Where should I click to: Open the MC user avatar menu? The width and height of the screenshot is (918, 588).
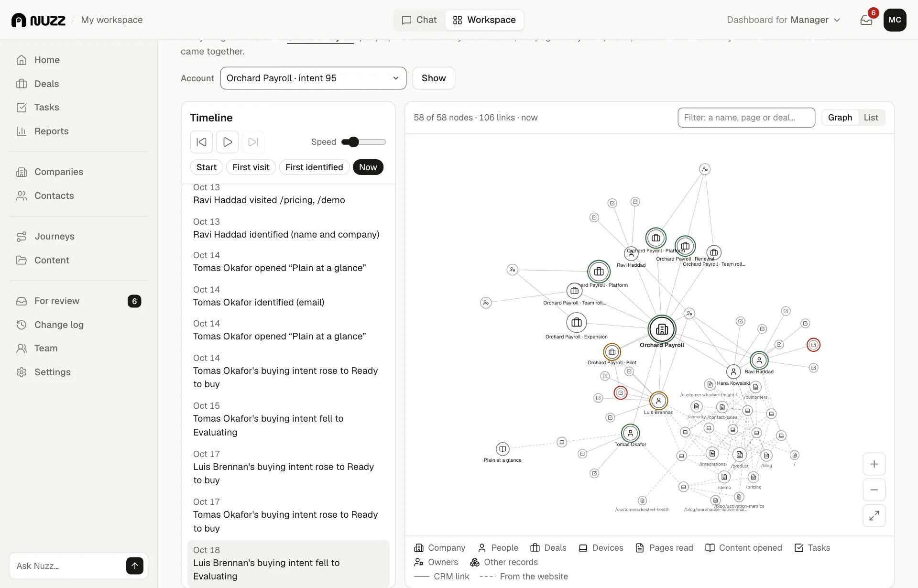(x=895, y=20)
